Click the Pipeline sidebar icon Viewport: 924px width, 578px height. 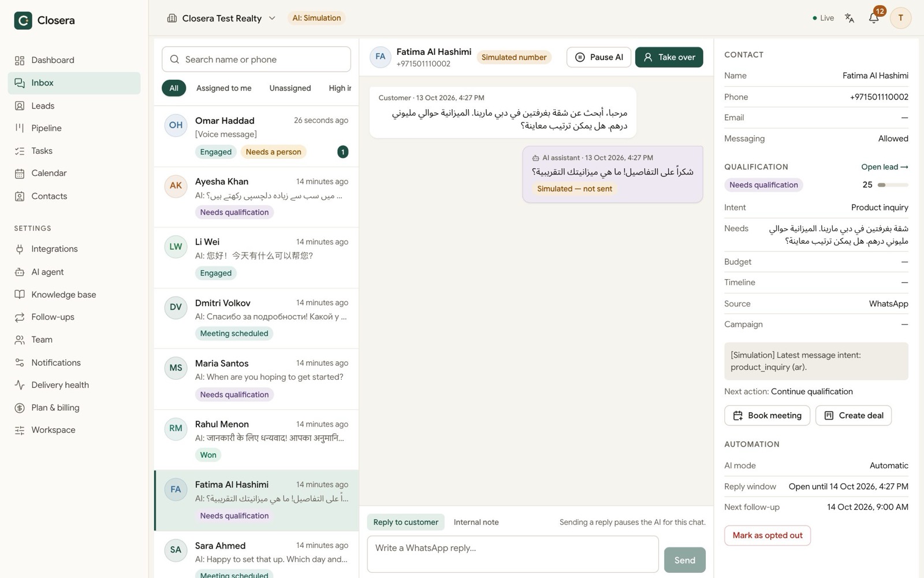[20, 128]
